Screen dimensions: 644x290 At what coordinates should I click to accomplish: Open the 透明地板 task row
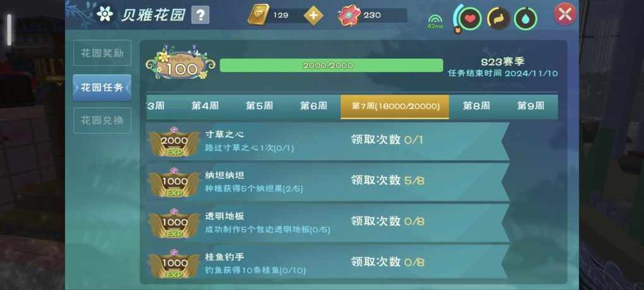pyautogui.click(x=328, y=222)
